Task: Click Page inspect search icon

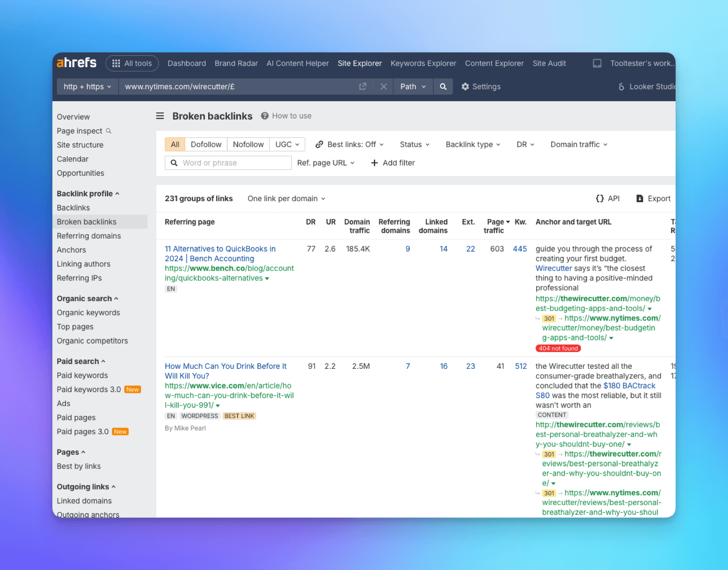Action: [x=109, y=131]
